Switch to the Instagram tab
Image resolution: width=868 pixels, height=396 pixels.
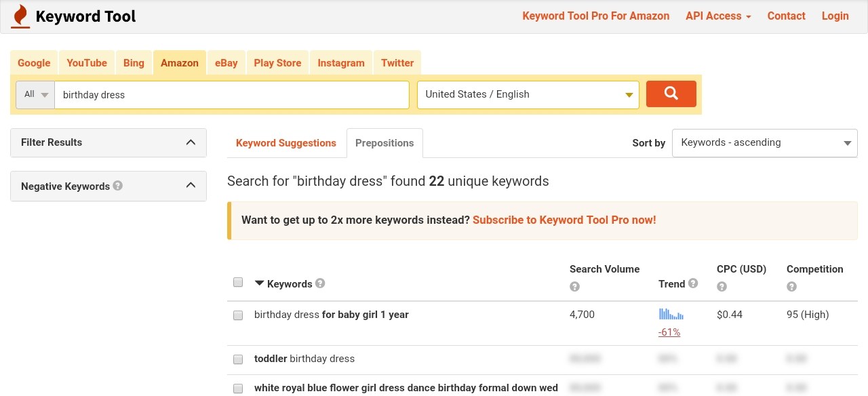click(x=341, y=62)
